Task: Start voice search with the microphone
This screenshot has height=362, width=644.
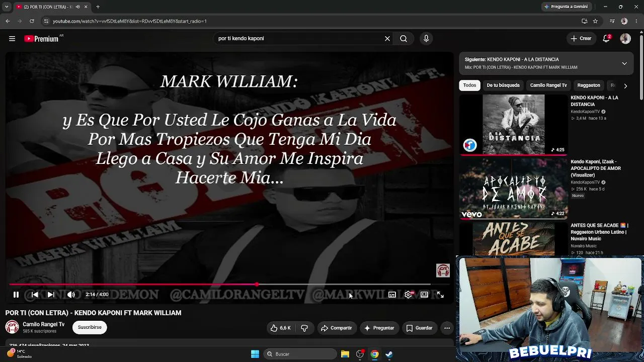Action: pyautogui.click(x=426, y=38)
